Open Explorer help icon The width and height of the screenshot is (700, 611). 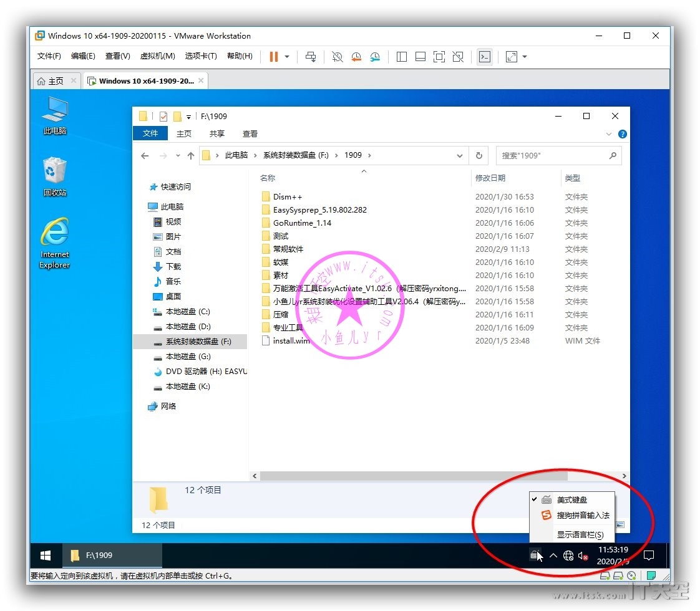coord(622,134)
